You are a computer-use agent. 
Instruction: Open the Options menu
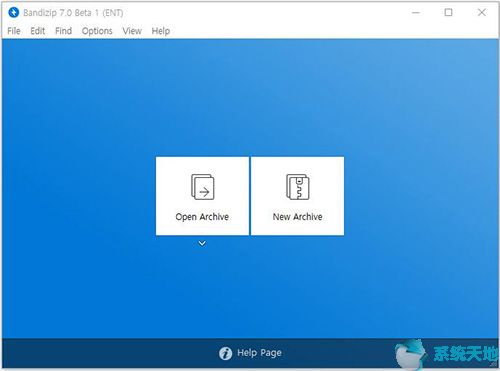[97, 31]
